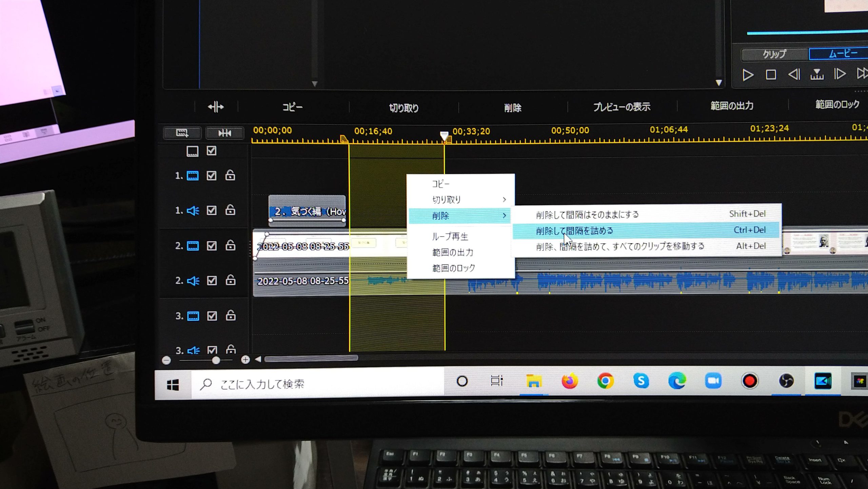Click 切り取り button in range toolbar
The height and width of the screenshot is (489, 868).
point(403,108)
